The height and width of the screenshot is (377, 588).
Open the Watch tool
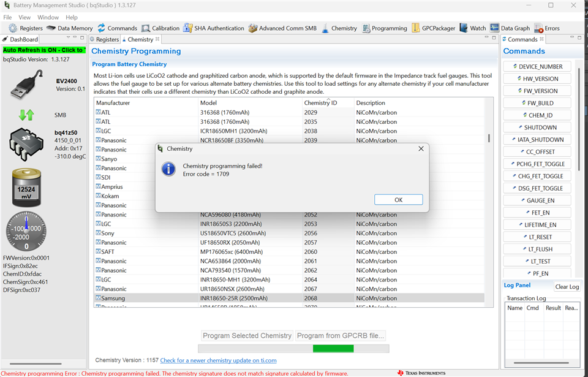pyautogui.click(x=473, y=28)
